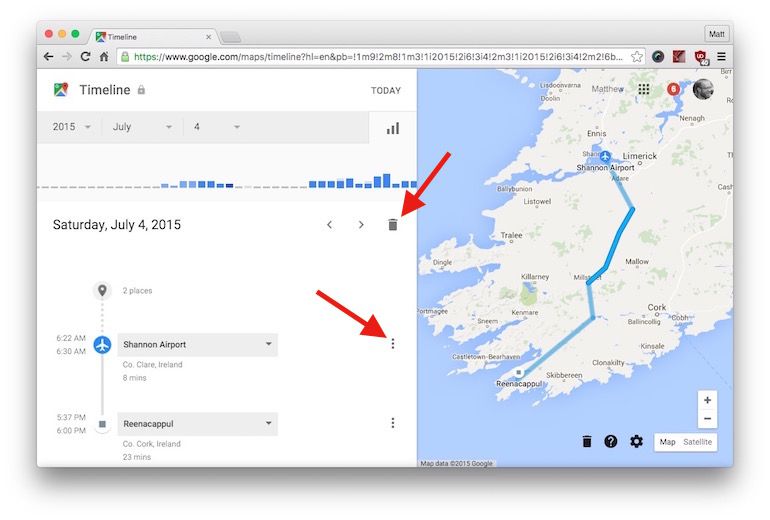Viewport: 770px width, 520px height.
Task: Click the browser back arrow
Action: tap(48, 56)
